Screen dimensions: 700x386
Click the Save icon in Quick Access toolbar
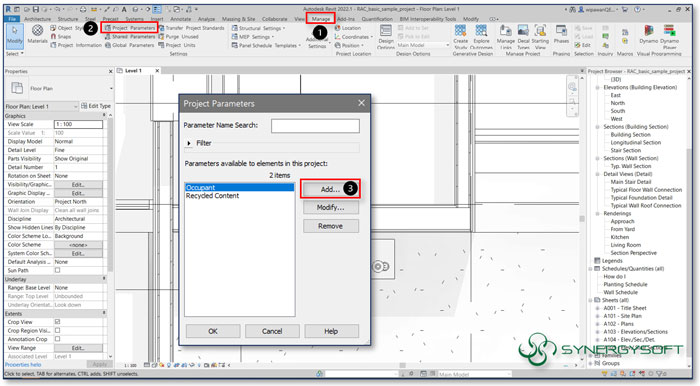pos(35,9)
